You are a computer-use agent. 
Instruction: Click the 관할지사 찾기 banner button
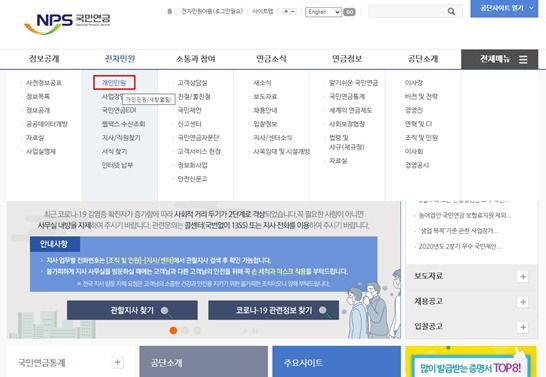point(132,310)
